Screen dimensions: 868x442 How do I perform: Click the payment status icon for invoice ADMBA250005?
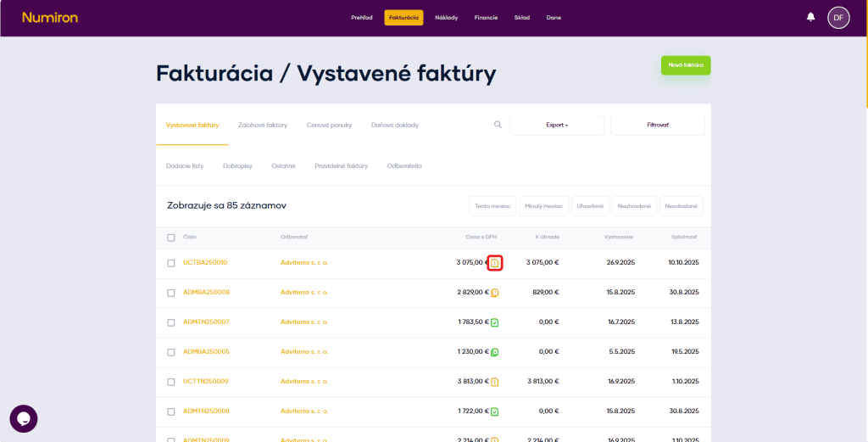[x=495, y=352]
